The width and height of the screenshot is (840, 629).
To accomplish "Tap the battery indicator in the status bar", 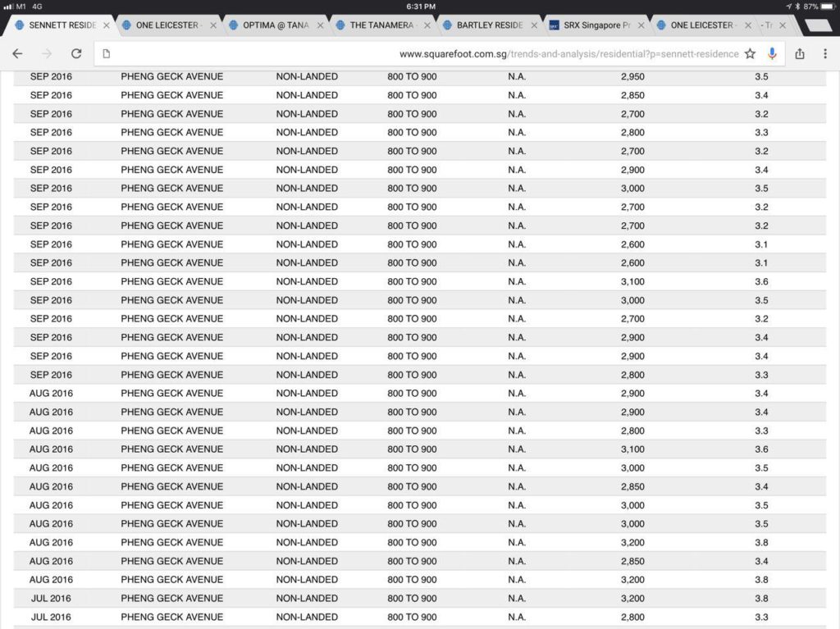I will point(827,7).
